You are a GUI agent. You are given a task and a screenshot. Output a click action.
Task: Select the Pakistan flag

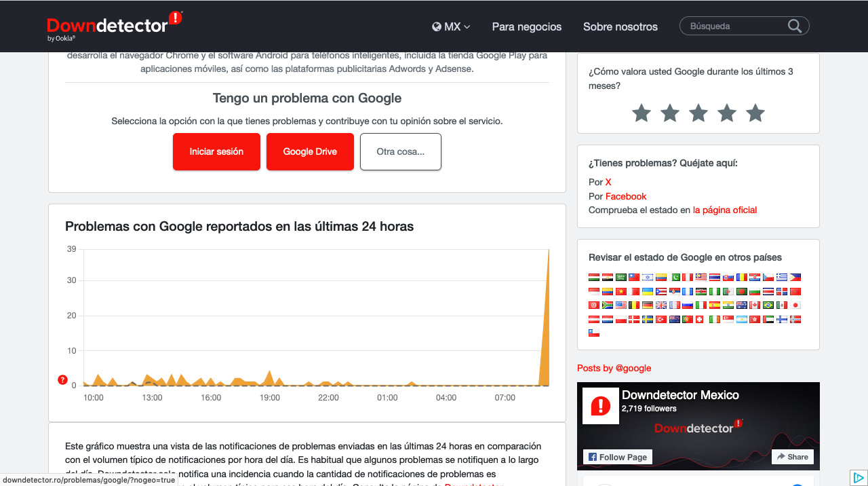tap(675, 277)
